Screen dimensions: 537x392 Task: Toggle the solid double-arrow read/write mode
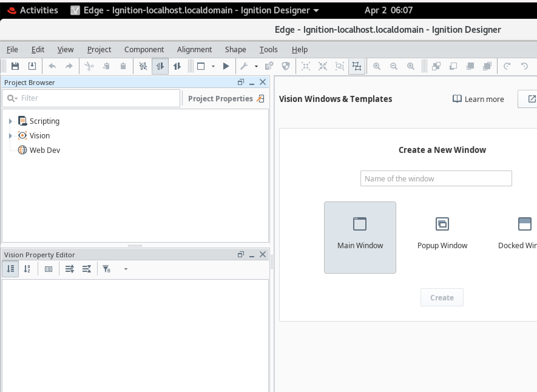[177, 66]
